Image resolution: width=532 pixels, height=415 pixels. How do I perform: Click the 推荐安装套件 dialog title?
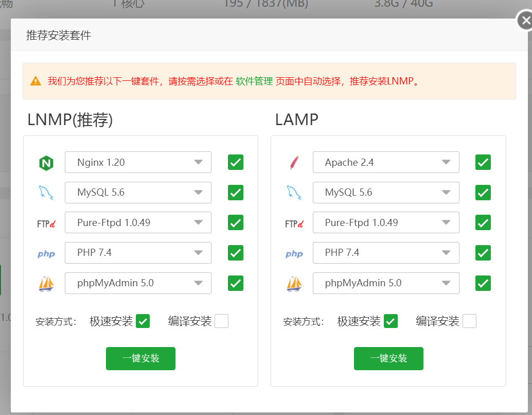click(59, 36)
